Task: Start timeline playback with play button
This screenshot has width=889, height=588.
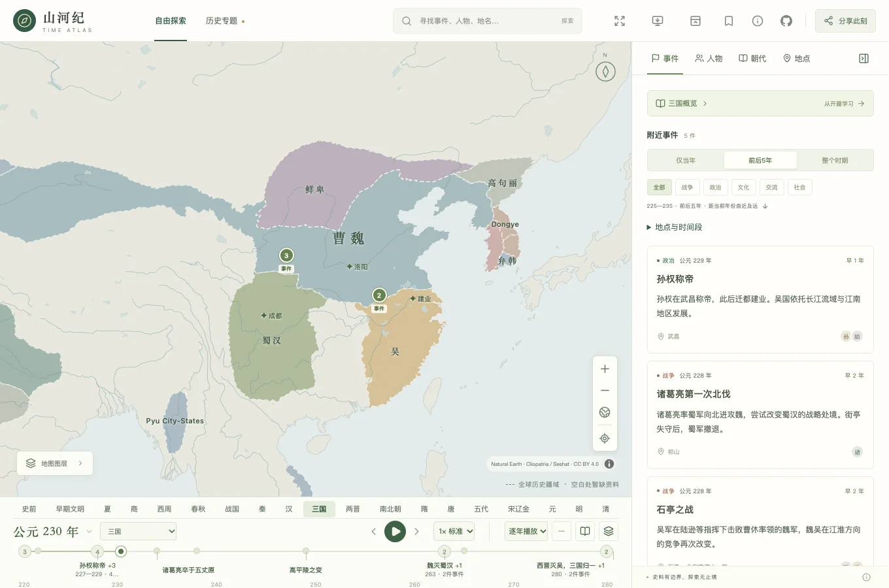Action: (395, 531)
